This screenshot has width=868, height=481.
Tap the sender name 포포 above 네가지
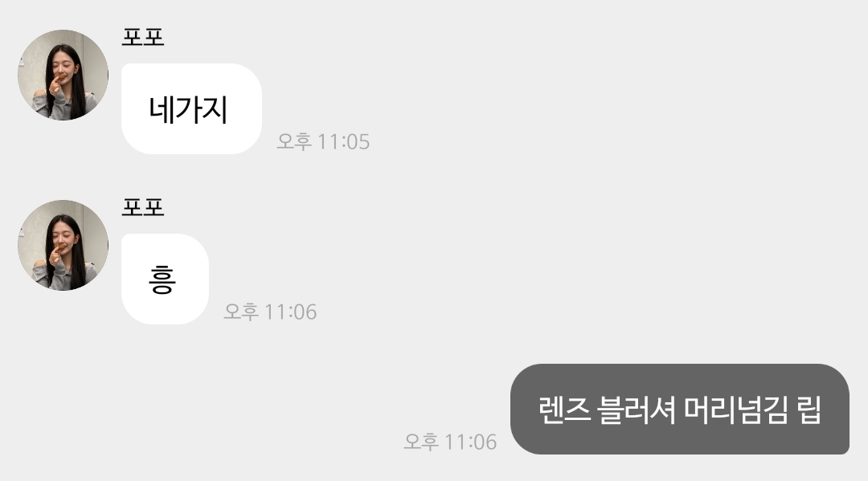point(143,37)
